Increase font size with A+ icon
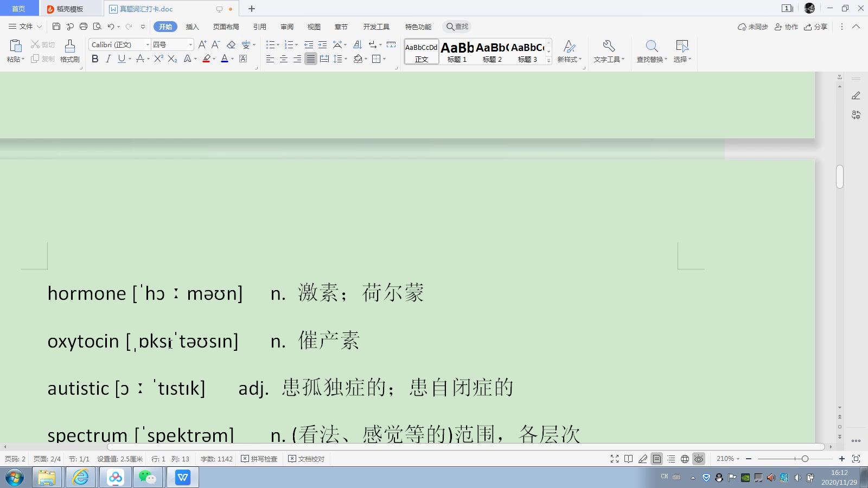 point(202,44)
